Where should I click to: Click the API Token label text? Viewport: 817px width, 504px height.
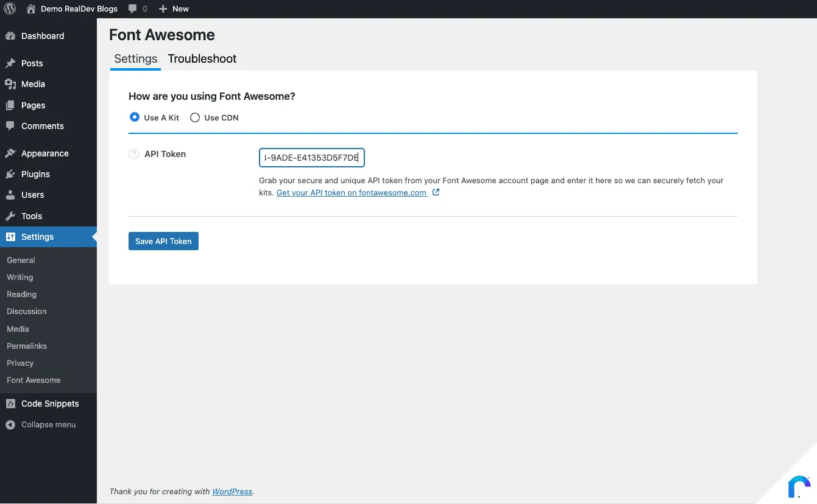click(165, 154)
